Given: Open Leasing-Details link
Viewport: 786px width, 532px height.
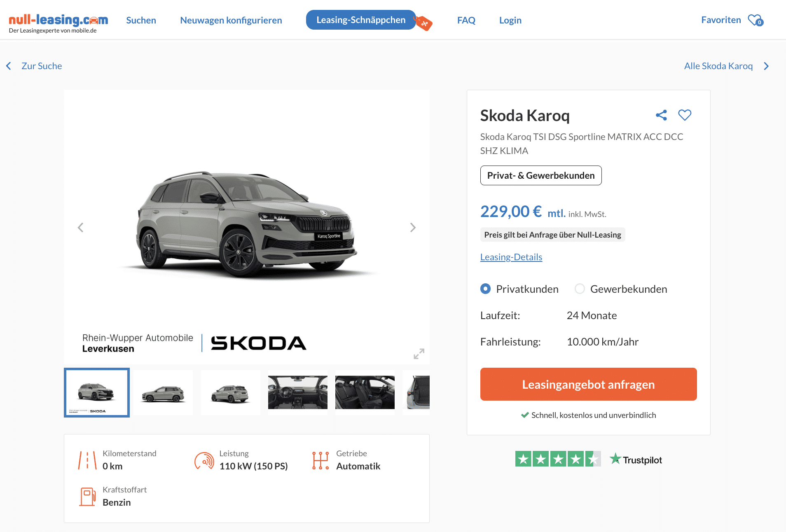Looking at the screenshot, I should (511, 257).
